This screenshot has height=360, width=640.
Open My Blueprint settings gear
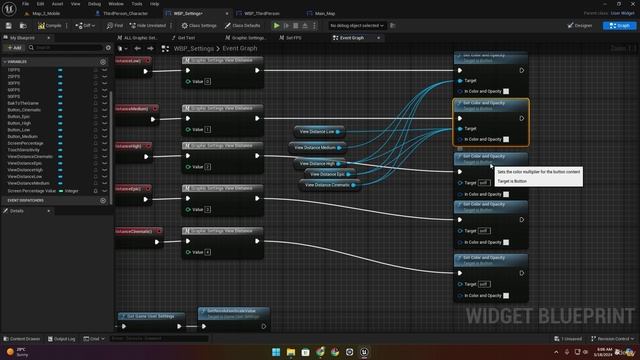coord(108,48)
